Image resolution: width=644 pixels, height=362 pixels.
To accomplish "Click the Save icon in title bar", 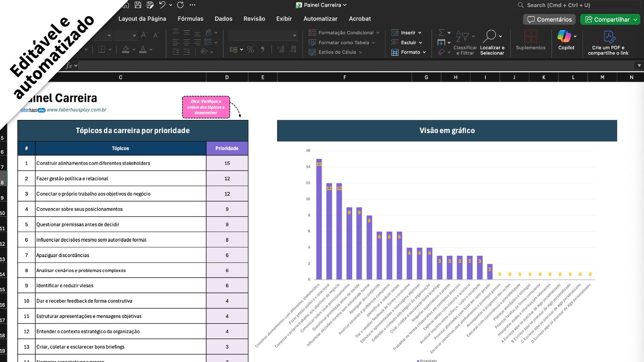I will coord(138,5).
